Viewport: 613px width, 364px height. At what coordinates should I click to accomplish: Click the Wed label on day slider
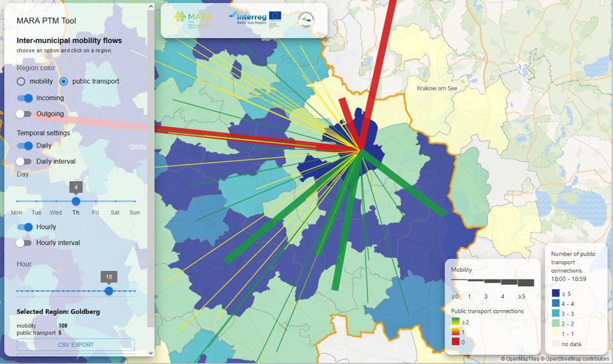55,213
